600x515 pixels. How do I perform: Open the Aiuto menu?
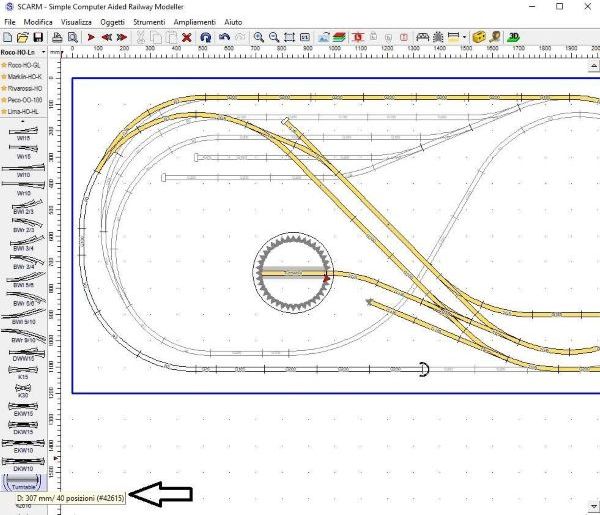coord(233,22)
